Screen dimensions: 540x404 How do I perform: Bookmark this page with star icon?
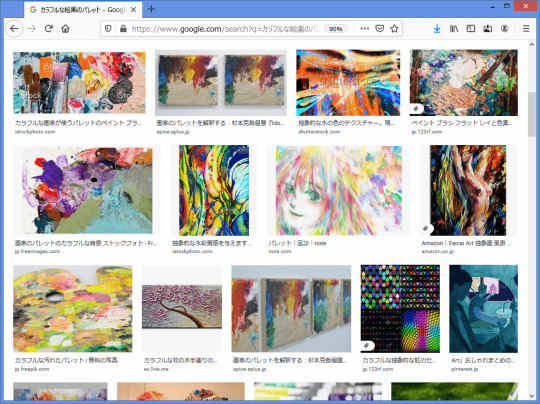pyautogui.click(x=395, y=29)
